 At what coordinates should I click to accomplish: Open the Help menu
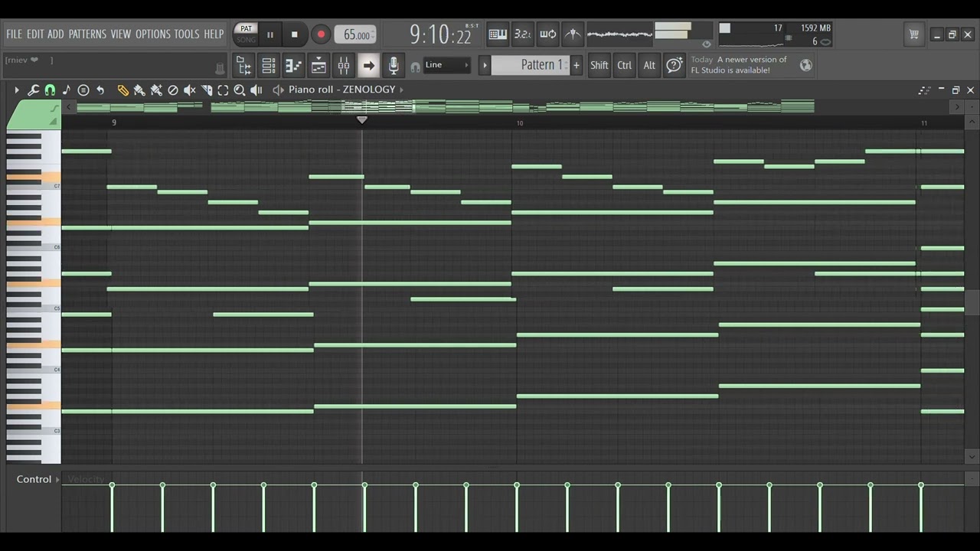pyautogui.click(x=214, y=34)
